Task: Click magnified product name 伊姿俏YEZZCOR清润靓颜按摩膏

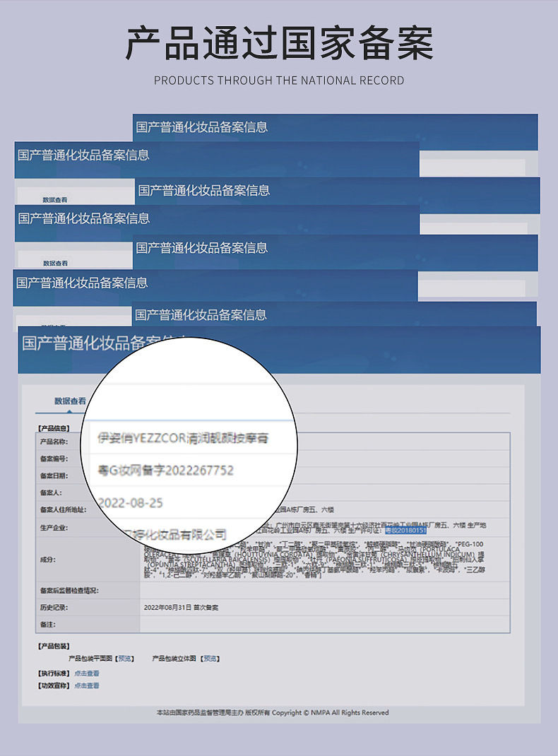Action: [x=183, y=438]
